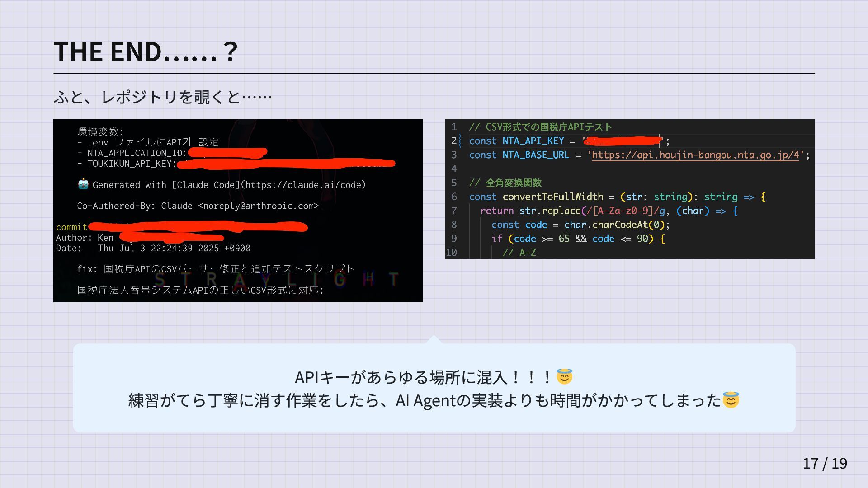Click the houjin-bangou.nta.go.jp URL link

pos(695,155)
